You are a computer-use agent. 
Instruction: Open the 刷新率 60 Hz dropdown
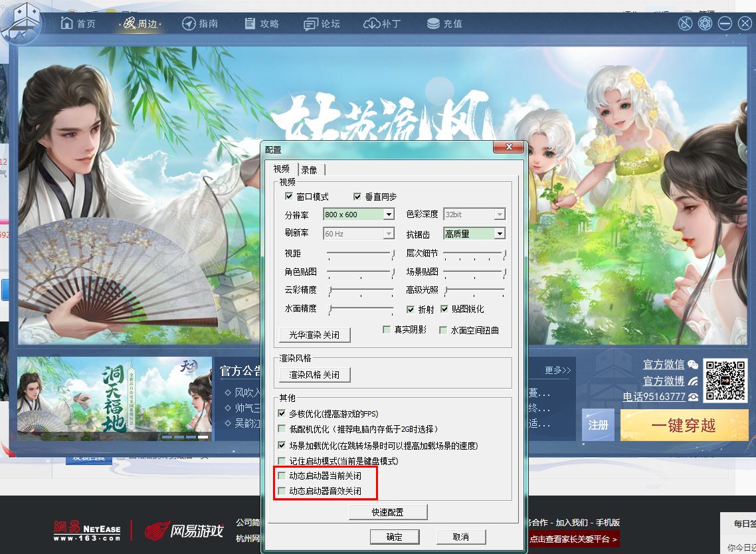[359, 233]
